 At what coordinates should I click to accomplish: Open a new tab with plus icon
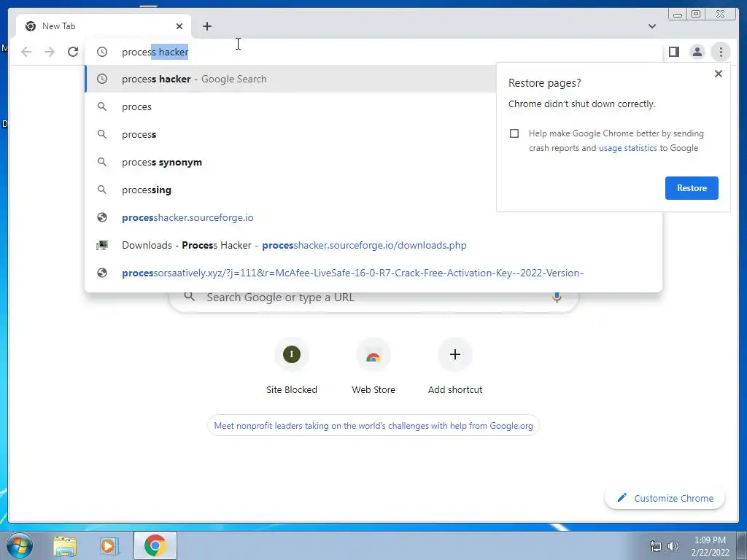[206, 26]
